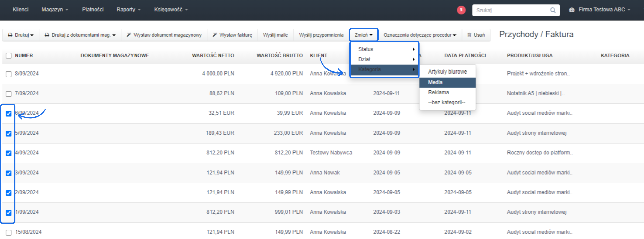The image size is (644, 239).
Task: Toggle the select-all checkbox in NUMER header
Action: pyautogui.click(x=9, y=56)
